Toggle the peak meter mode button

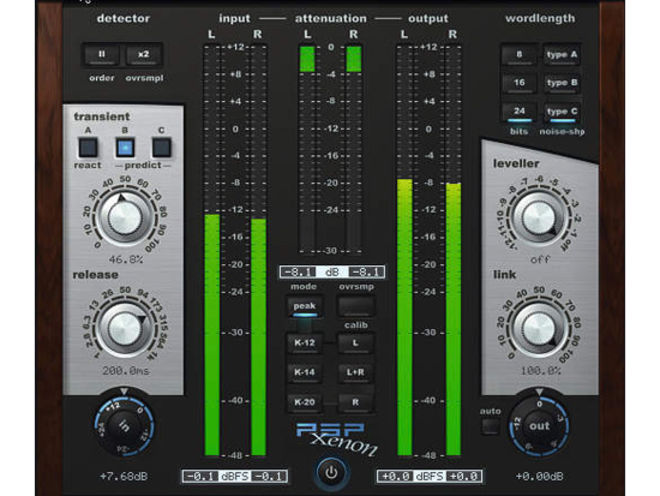305,307
